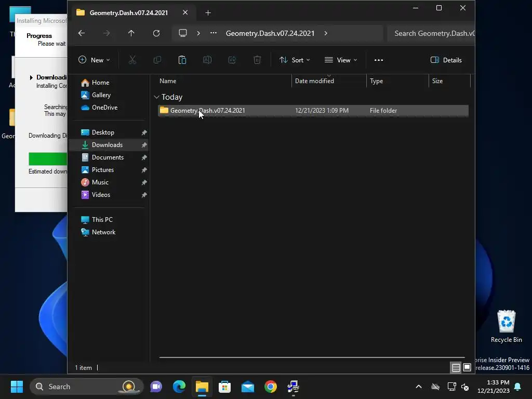Open the Recycle Bin on desktop

point(506,326)
